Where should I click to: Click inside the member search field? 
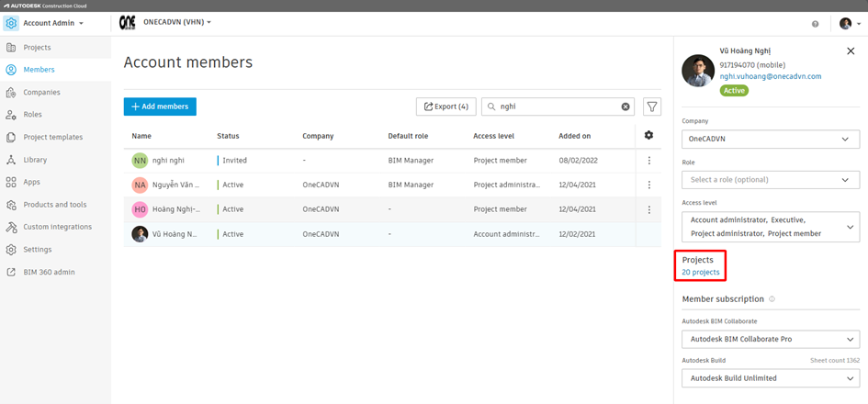pyautogui.click(x=558, y=107)
